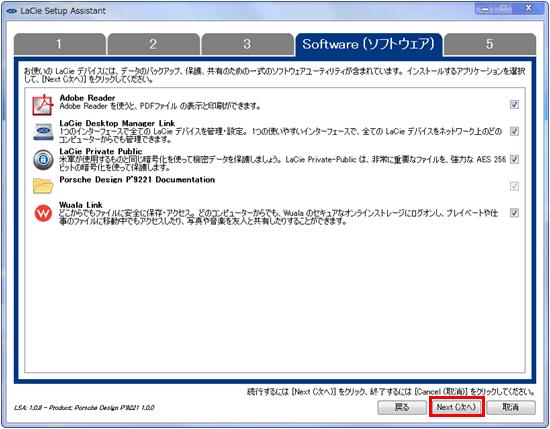The width and height of the screenshot is (550, 429).
Task: Select the LaCie Desktop Manager Link title
Action: (x=117, y=123)
